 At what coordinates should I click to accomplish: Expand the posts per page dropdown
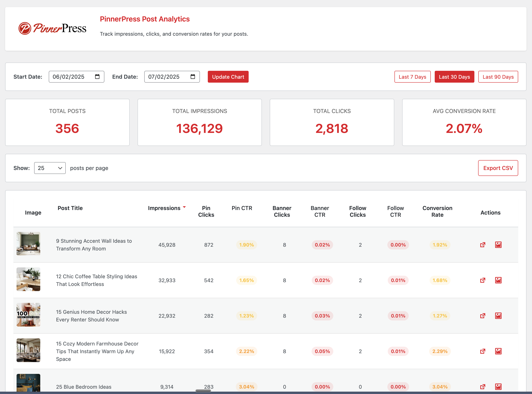pos(50,168)
